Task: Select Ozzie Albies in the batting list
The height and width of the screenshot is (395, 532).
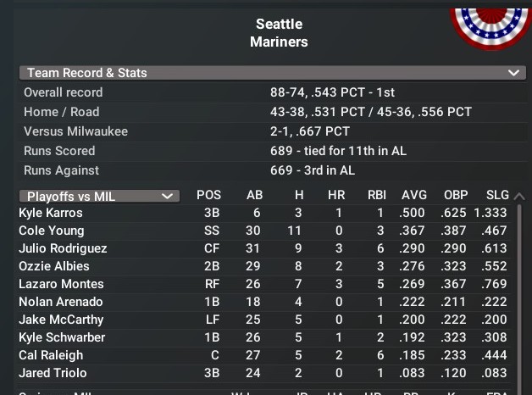Action: tap(53, 266)
